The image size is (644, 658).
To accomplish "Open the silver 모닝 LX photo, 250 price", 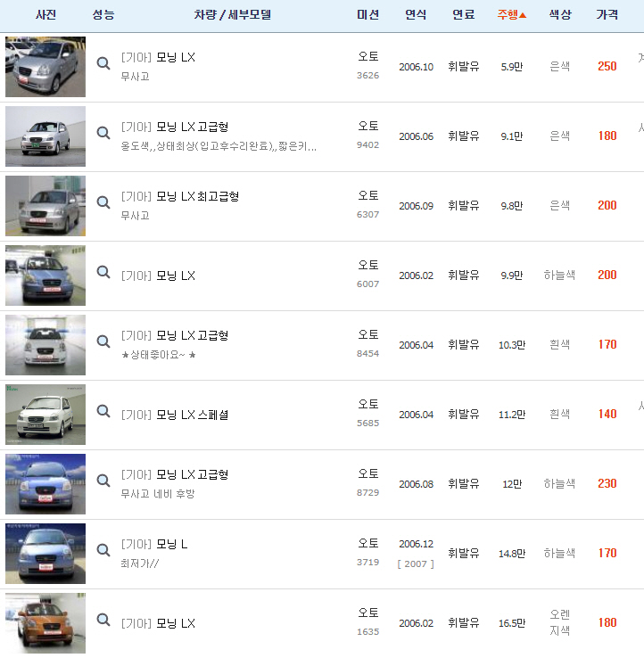I will 45,67.
